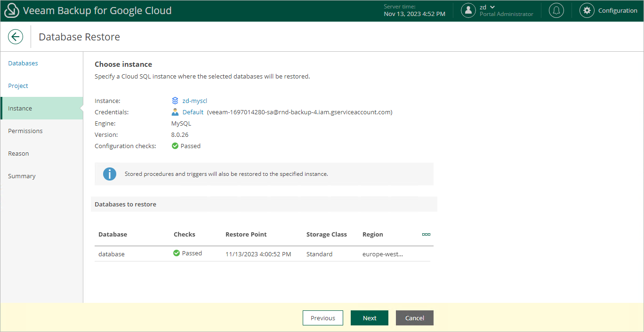Image resolution: width=644 pixels, height=332 pixels.
Task: Click the Configuration gear icon
Action: pyautogui.click(x=587, y=10)
